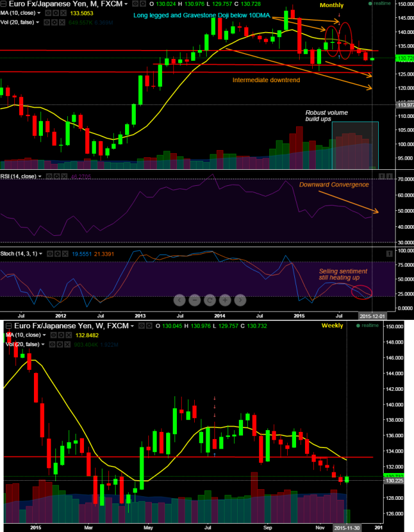This screenshot has height=532, width=414.
Task: Move the RSI pane down
Action: [x=390, y=176]
